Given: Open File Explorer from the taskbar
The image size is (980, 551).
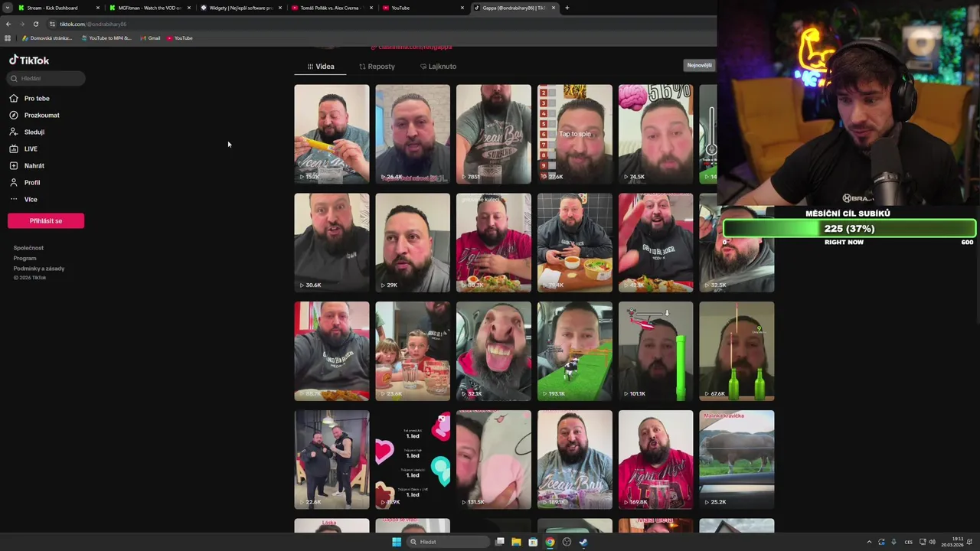Looking at the screenshot, I should tap(516, 542).
